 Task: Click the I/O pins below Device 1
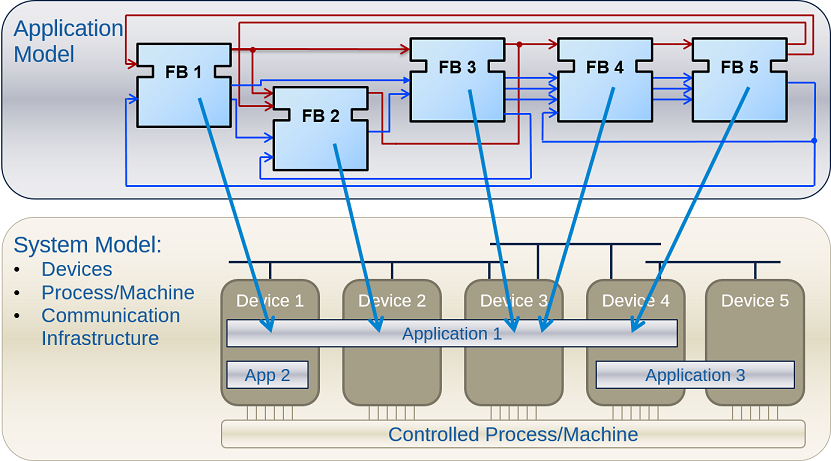pos(270,412)
